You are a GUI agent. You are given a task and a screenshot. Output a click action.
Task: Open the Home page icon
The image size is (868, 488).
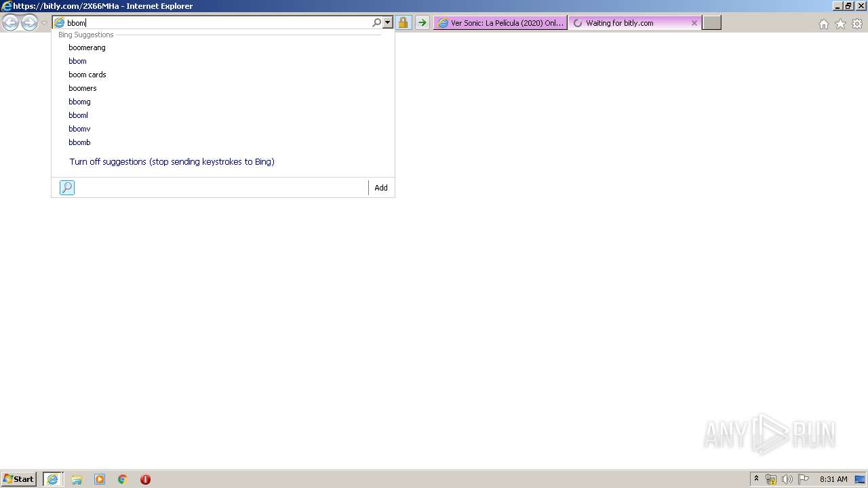(823, 24)
